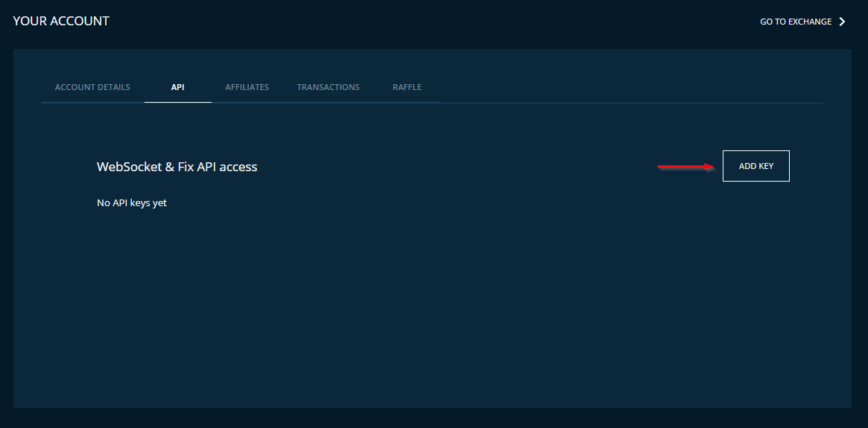The image size is (868, 428).
Task: Switch to the Account Details tab
Action: [x=92, y=87]
